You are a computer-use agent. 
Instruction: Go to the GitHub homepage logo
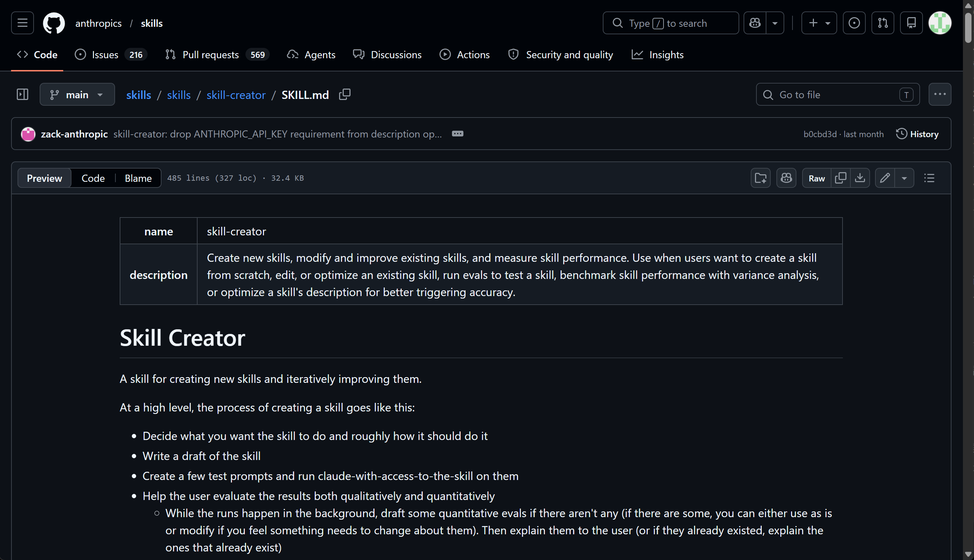pyautogui.click(x=54, y=23)
